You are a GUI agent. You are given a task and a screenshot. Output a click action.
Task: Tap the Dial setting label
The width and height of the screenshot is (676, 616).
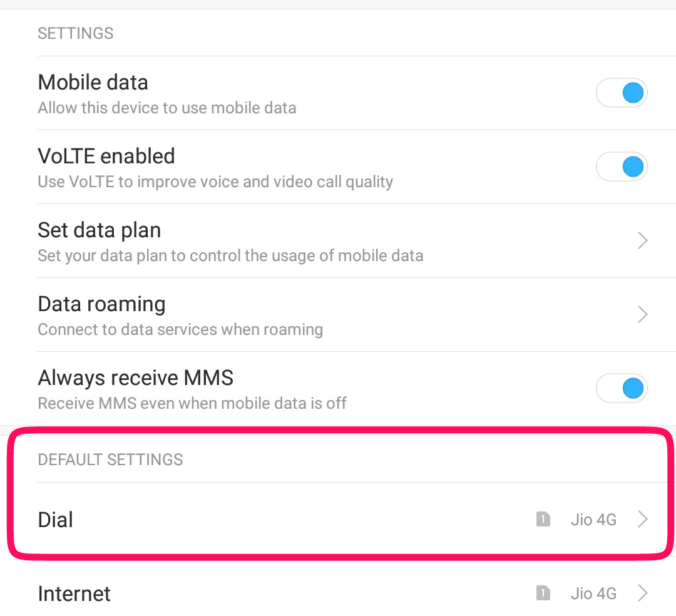pyautogui.click(x=56, y=520)
